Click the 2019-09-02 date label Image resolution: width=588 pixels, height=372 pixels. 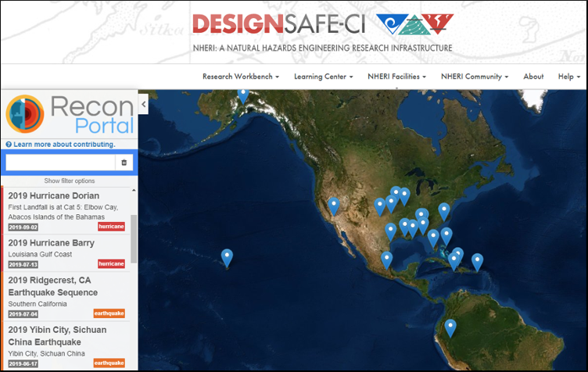click(23, 227)
